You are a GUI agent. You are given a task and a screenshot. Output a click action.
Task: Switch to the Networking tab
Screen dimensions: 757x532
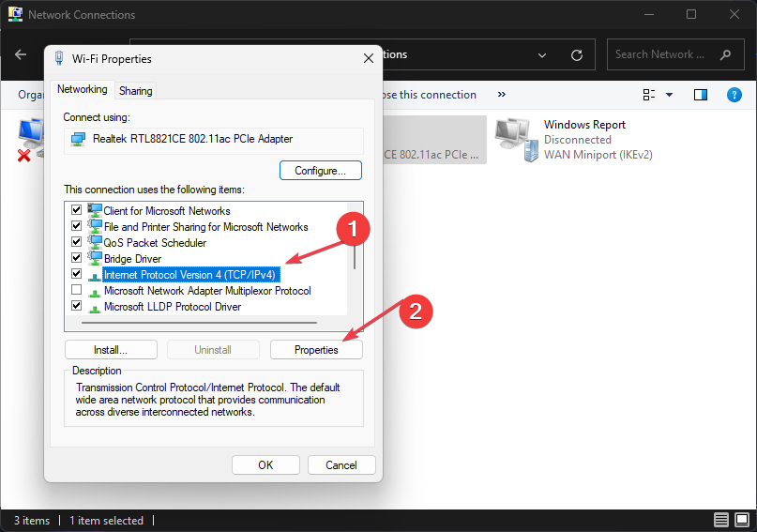(82, 89)
